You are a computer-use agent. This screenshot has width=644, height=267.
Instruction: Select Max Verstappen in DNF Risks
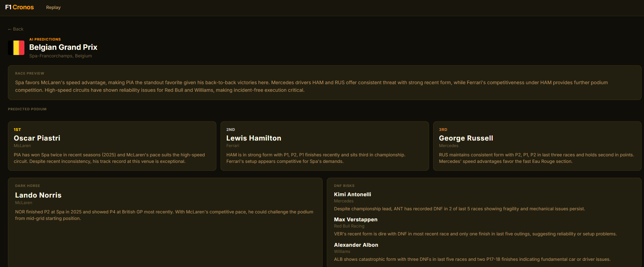pos(356,220)
